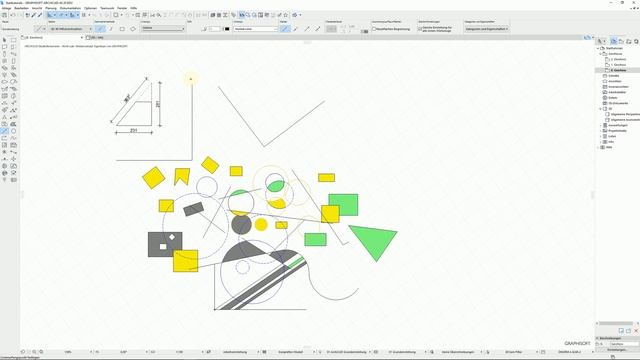Select 0. Geschoss in the Navigator
Viewport: 640px width, 360px height.
tap(619, 70)
